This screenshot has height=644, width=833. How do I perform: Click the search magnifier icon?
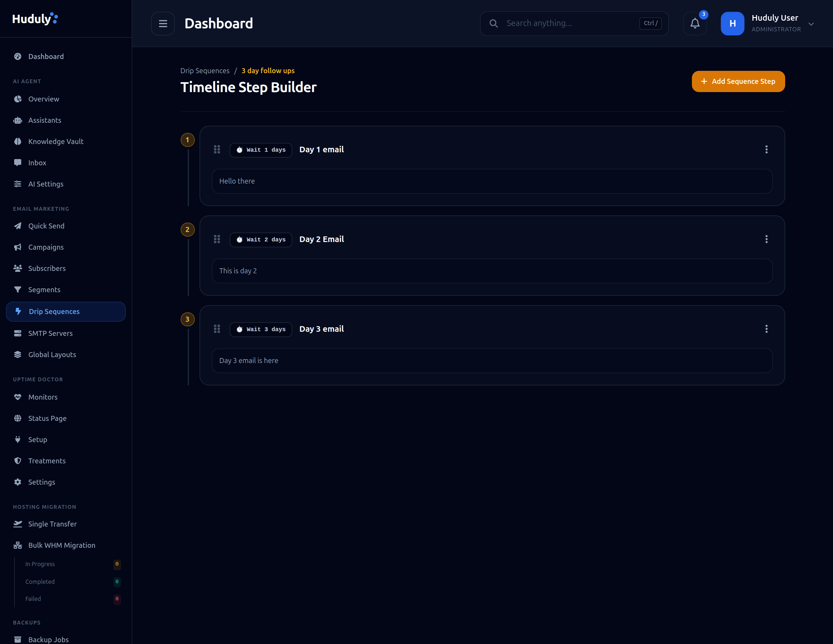coord(494,24)
